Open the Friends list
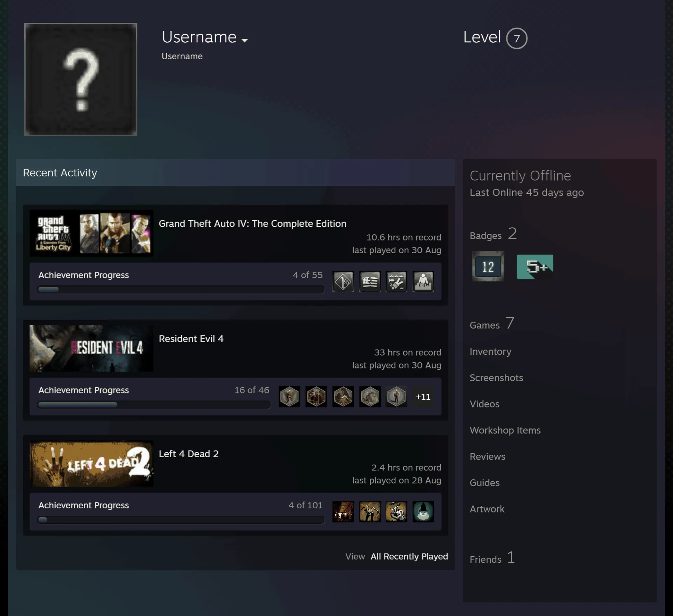Image resolution: width=673 pixels, height=616 pixels. (492, 558)
